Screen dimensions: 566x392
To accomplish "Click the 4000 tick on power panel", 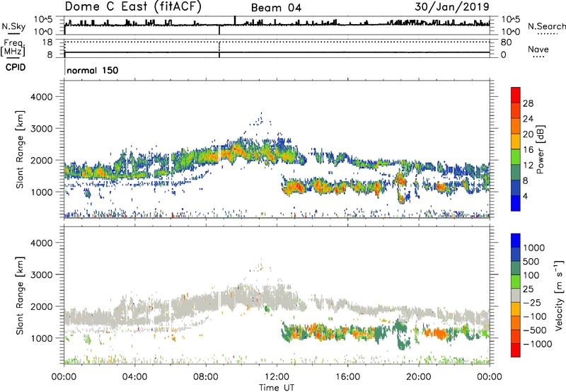I will [x=42, y=97].
